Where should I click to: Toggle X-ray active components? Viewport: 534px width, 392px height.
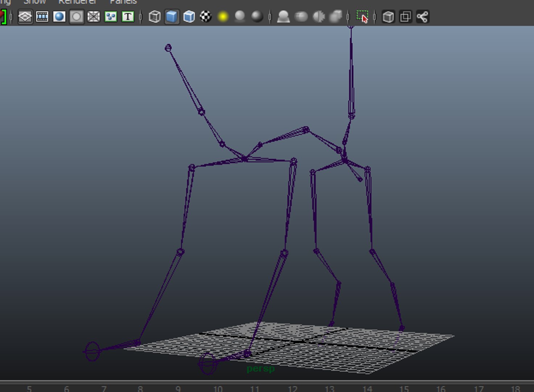pos(405,17)
